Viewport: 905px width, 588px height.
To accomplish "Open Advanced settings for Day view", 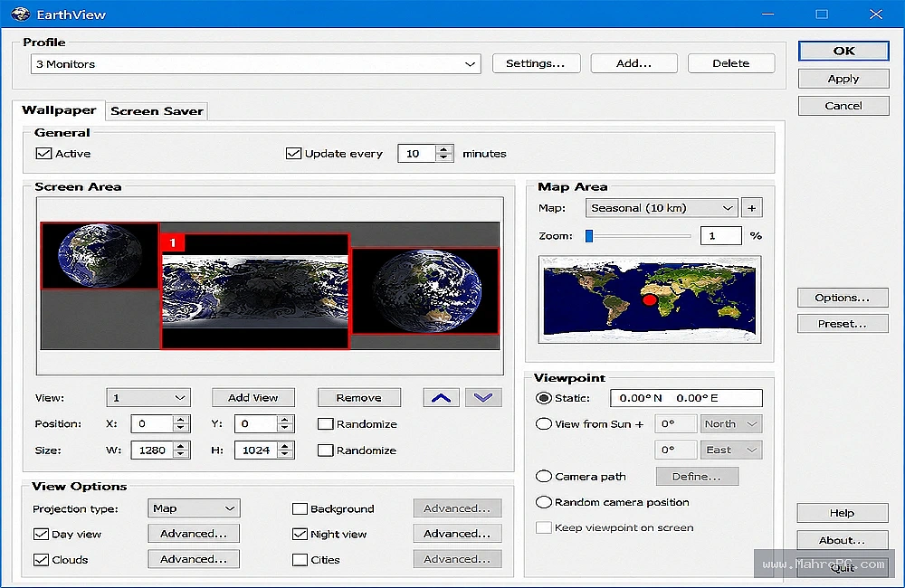I will coord(194,534).
